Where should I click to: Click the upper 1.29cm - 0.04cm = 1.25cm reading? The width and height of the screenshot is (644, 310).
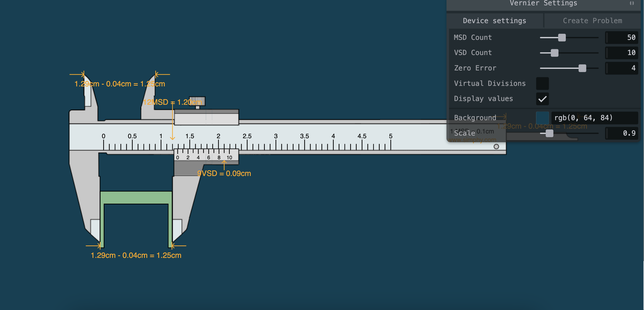coord(120,84)
